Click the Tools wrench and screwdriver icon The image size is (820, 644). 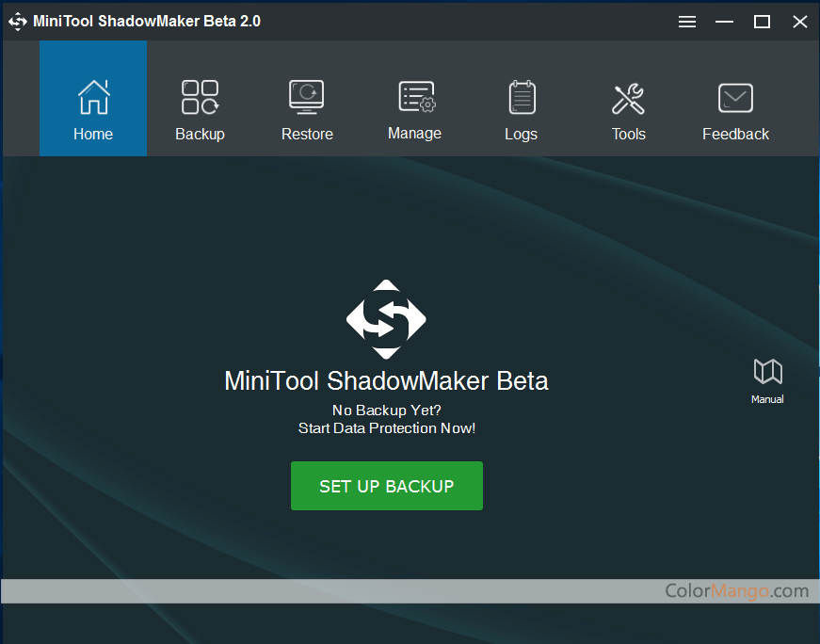click(x=628, y=98)
